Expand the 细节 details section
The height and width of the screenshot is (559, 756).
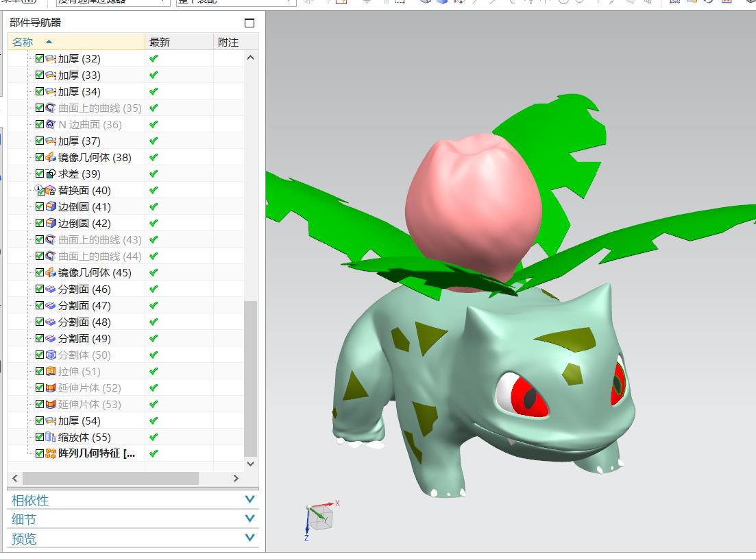(249, 519)
